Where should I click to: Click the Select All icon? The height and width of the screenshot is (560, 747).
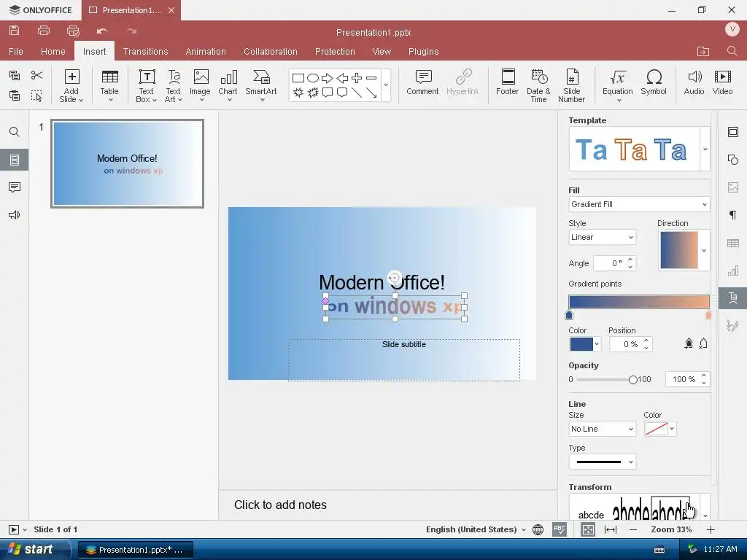(36, 96)
